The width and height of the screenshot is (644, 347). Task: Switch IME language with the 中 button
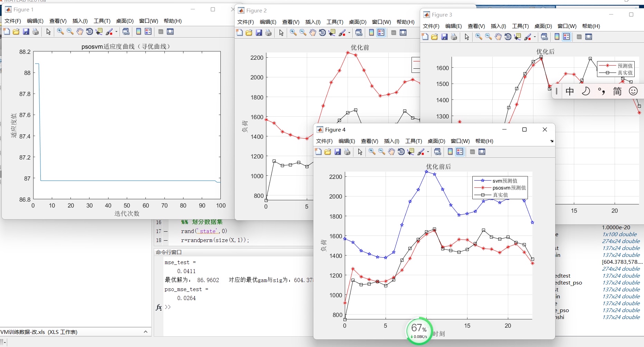pos(570,91)
